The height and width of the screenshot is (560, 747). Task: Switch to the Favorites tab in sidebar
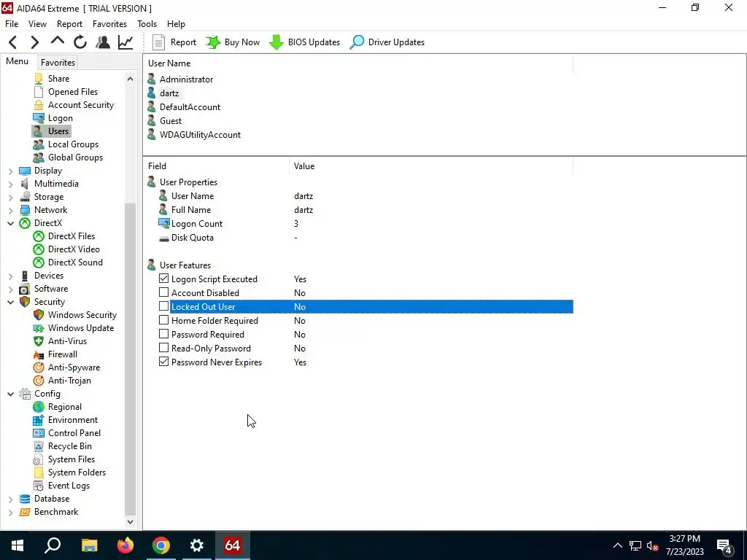(58, 63)
